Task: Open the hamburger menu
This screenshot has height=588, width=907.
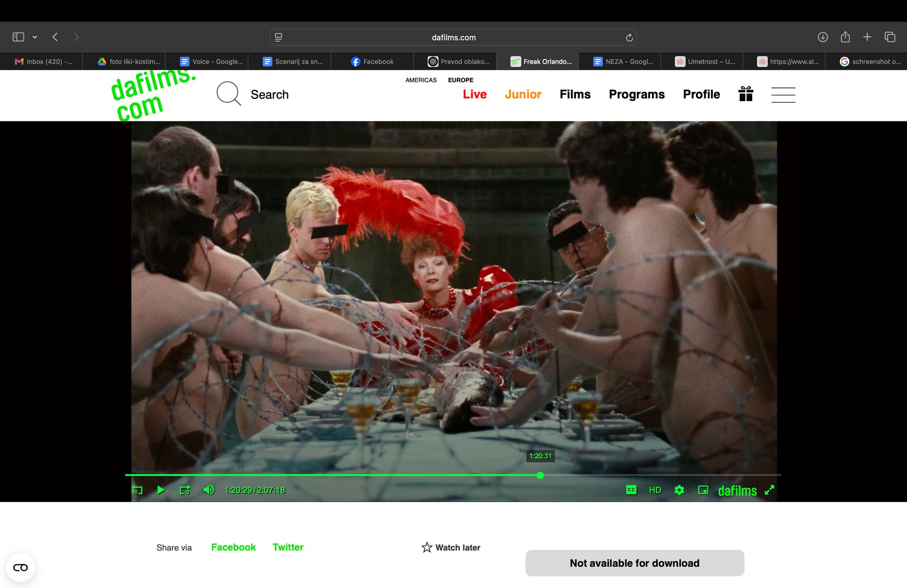Action: (x=783, y=94)
